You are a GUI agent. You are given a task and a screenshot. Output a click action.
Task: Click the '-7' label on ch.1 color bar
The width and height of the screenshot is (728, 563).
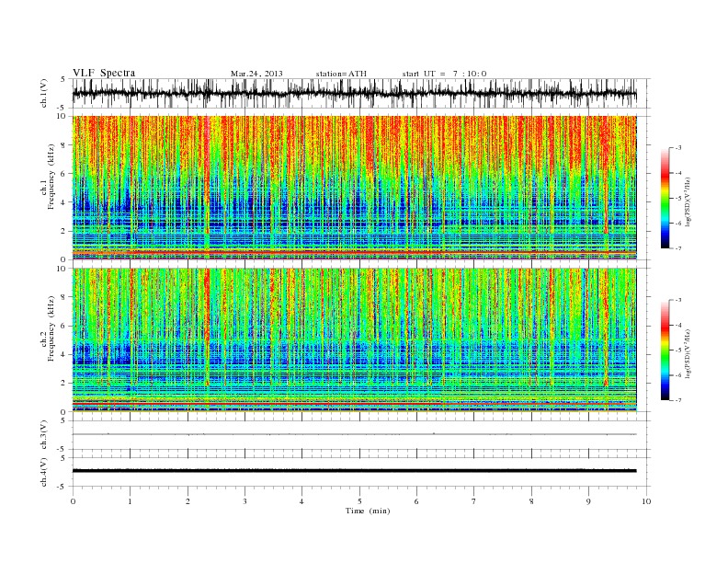click(x=678, y=248)
